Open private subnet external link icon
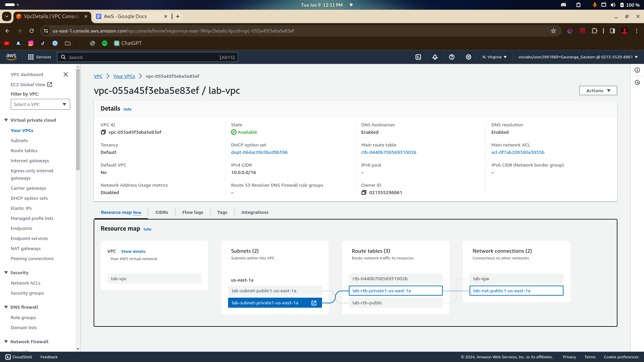This screenshot has width=644, height=362. pyautogui.click(x=314, y=303)
